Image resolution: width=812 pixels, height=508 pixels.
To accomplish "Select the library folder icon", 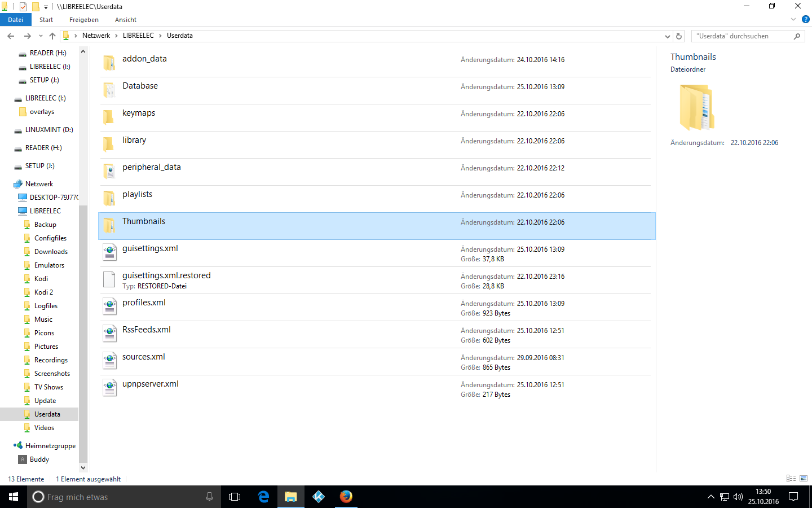I will (109, 144).
